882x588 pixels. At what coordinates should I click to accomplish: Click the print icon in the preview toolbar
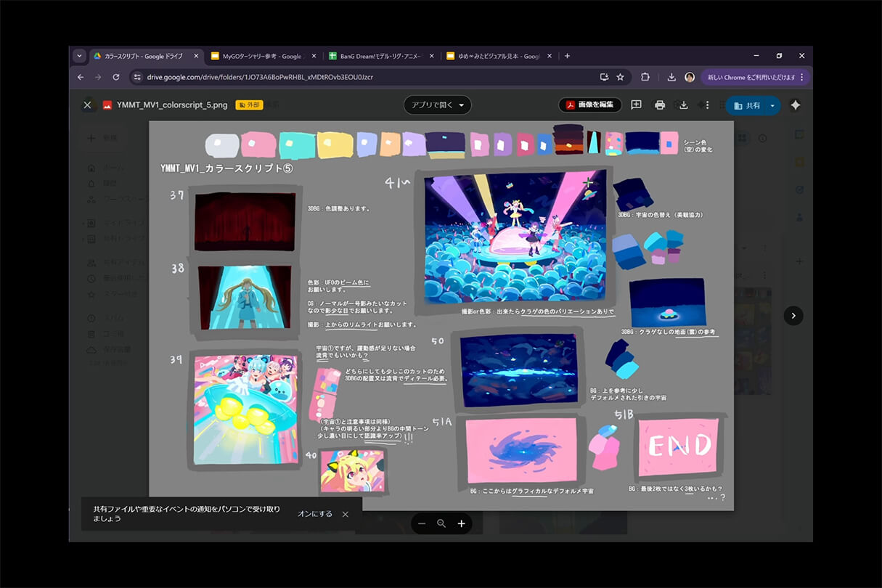(x=660, y=105)
